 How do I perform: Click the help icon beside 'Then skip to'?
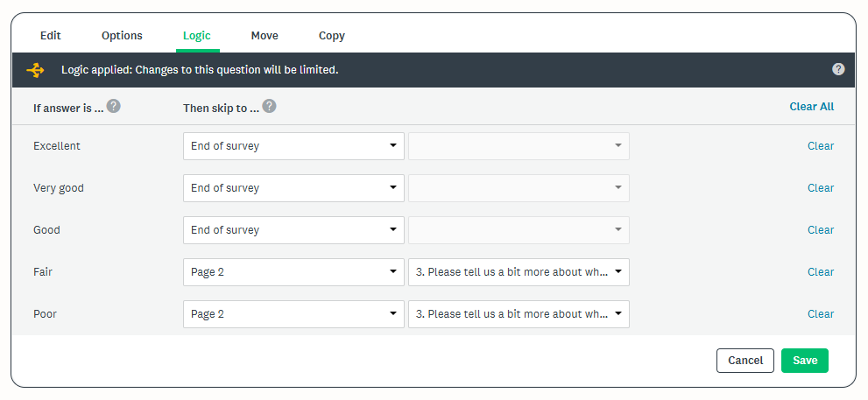pos(269,106)
